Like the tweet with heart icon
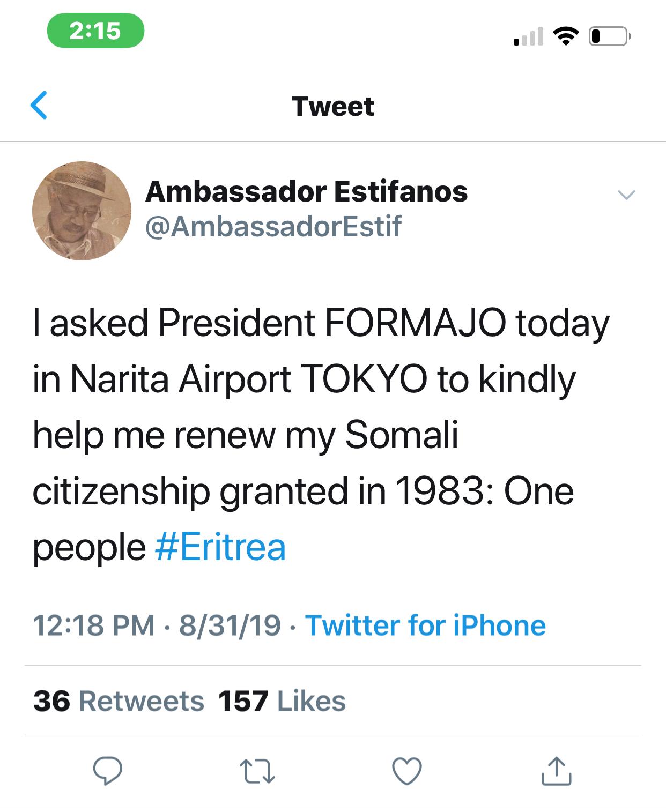Image resolution: width=666 pixels, height=812 pixels. click(x=407, y=771)
